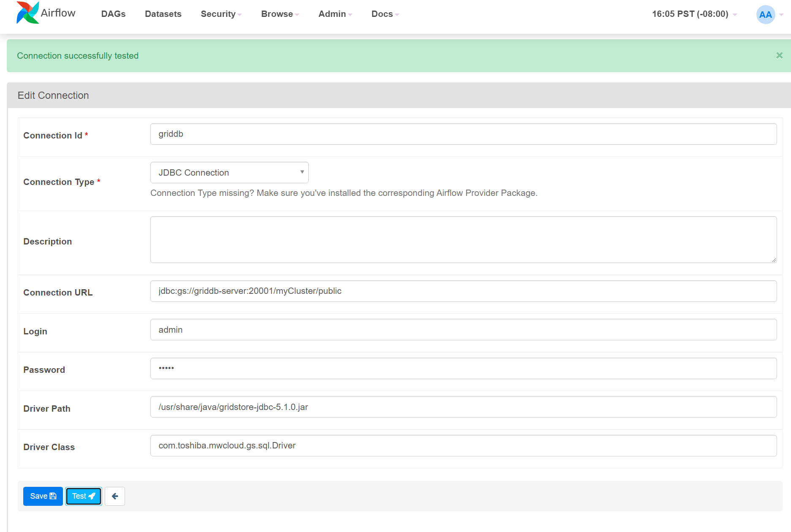Image resolution: width=791 pixels, height=532 pixels.
Task: Open the timezone clock dropdown
Action: (694, 14)
